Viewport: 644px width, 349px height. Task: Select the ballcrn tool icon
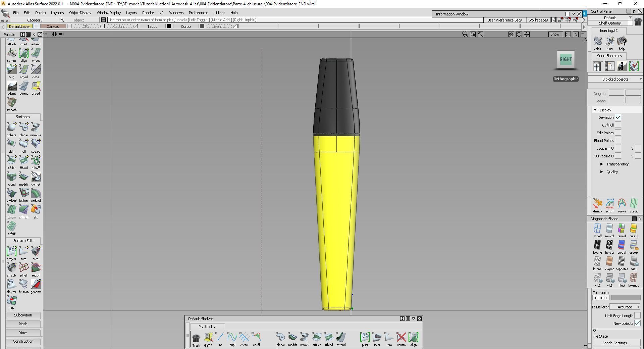click(23, 193)
